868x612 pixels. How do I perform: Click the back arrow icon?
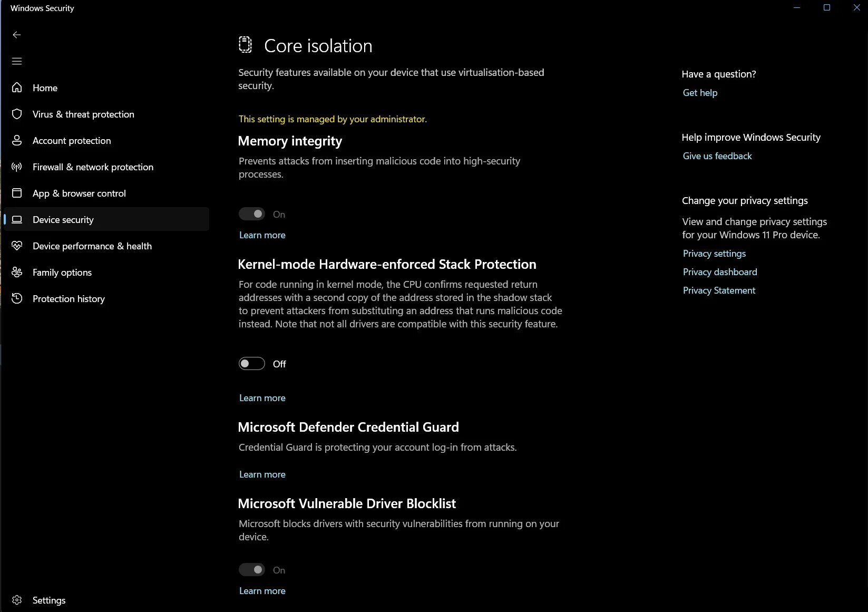pos(17,35)
